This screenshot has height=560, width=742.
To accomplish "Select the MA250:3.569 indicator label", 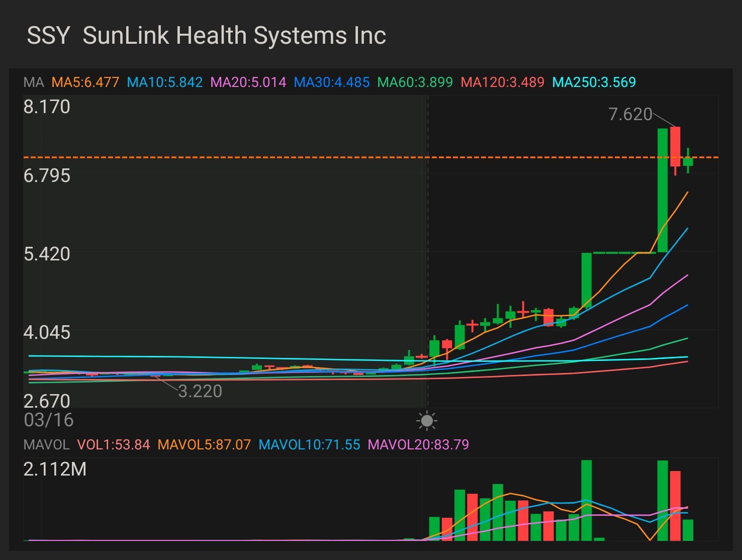I will (x=594, y=82).
